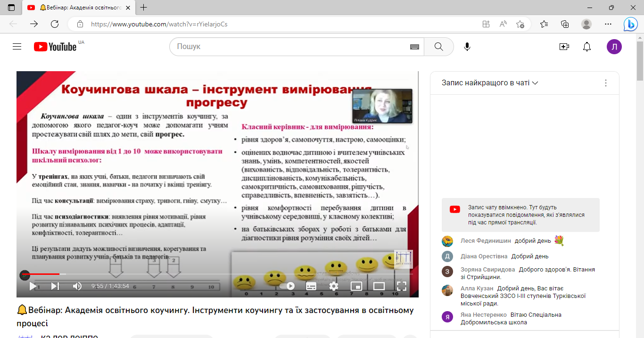
Task: Play the webinar video
Action: pyautogui.click(x=33, y=286)
